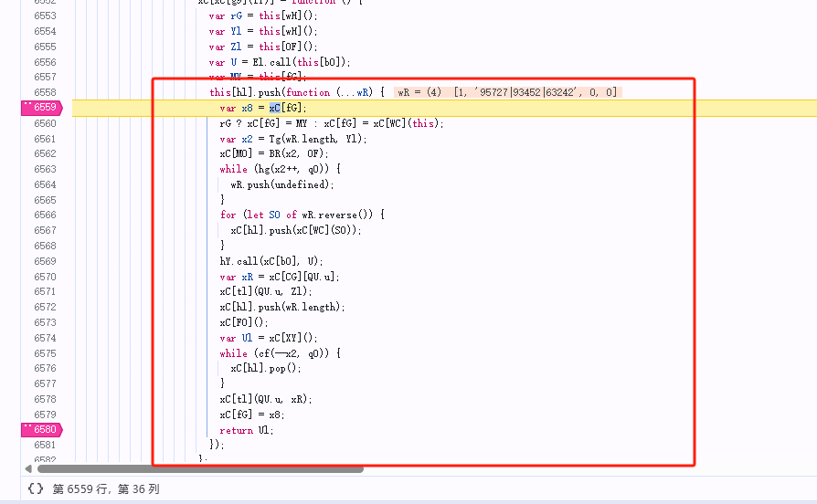The image size is (817, 504).
Task: Click 'while (cf(--x2, q0)) {' line
Action: click(x=281, y=353)
